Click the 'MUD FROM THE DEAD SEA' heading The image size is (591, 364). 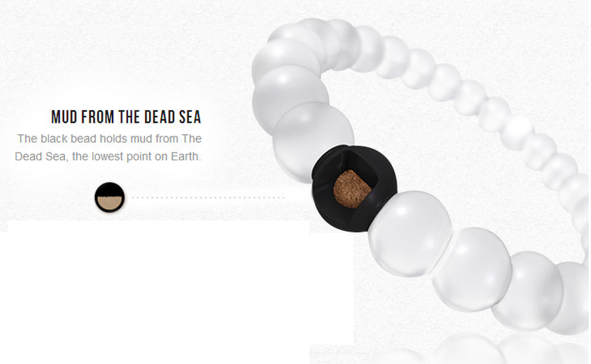coord(127,117)
